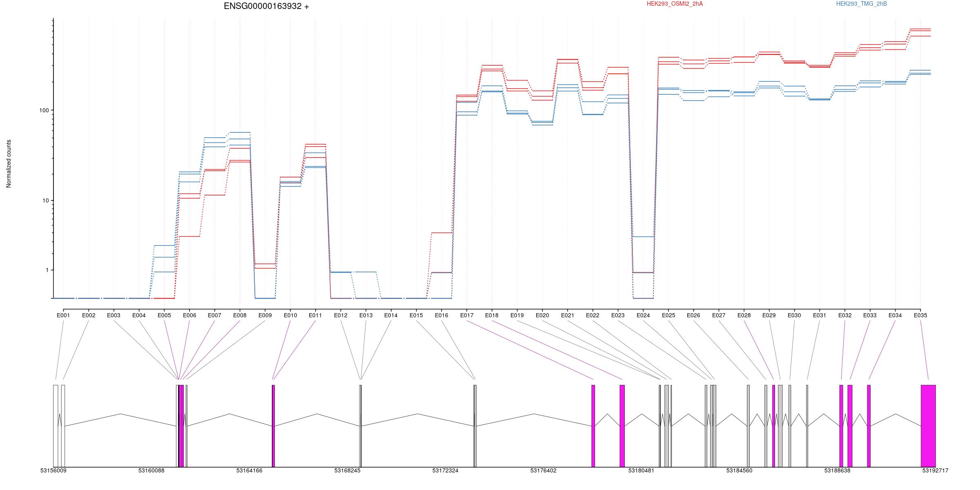Viewport: 980px width, 490px height.
Task: Select the HEK293_OSMI2_2hA legend label
Action: point(675,4)
